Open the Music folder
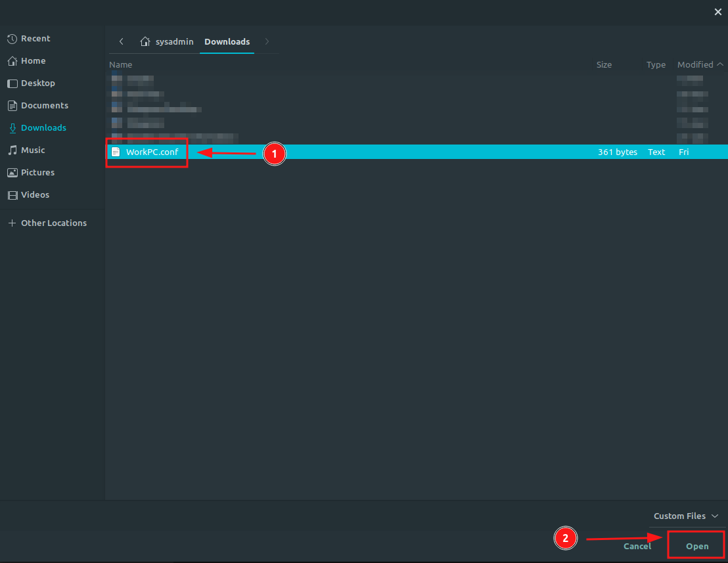 (x=33, y=150)
